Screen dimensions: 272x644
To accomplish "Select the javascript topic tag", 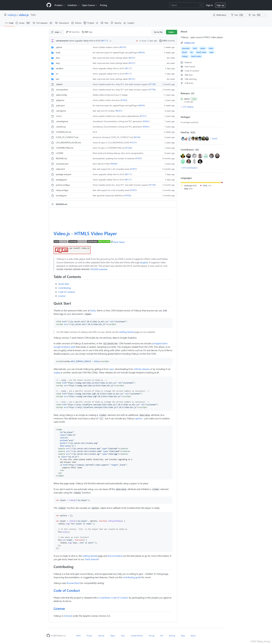I will 186,48.
